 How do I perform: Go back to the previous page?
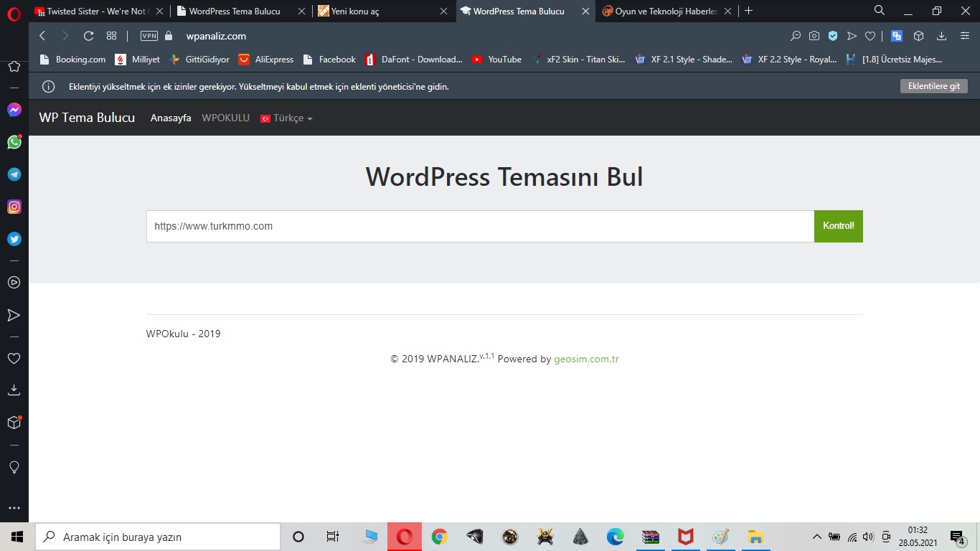coord(42,36)
